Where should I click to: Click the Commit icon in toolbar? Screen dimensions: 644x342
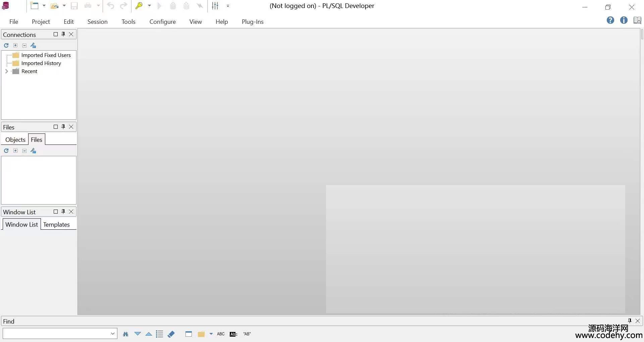(173, 6)
